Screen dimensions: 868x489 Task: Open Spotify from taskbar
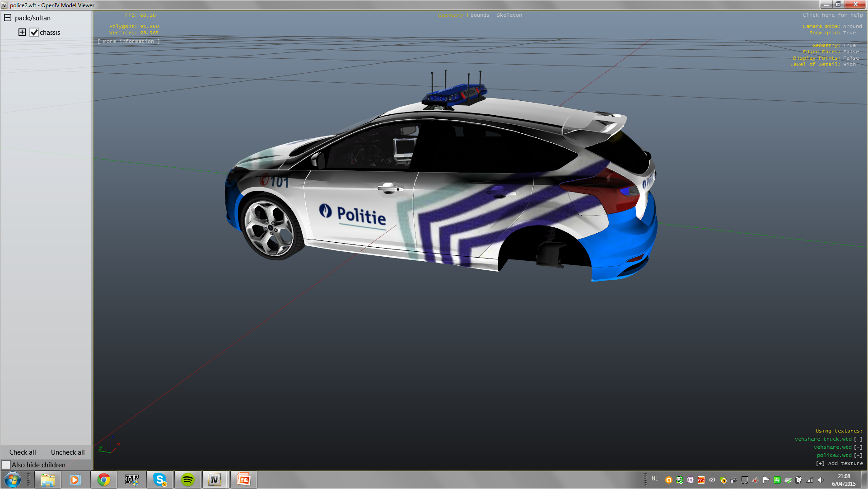point(187,480)
